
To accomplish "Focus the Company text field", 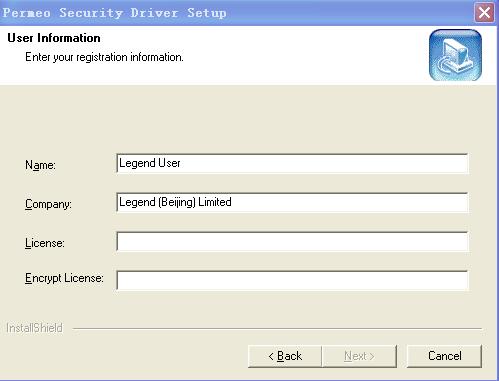I will click(x=292, y=202).
